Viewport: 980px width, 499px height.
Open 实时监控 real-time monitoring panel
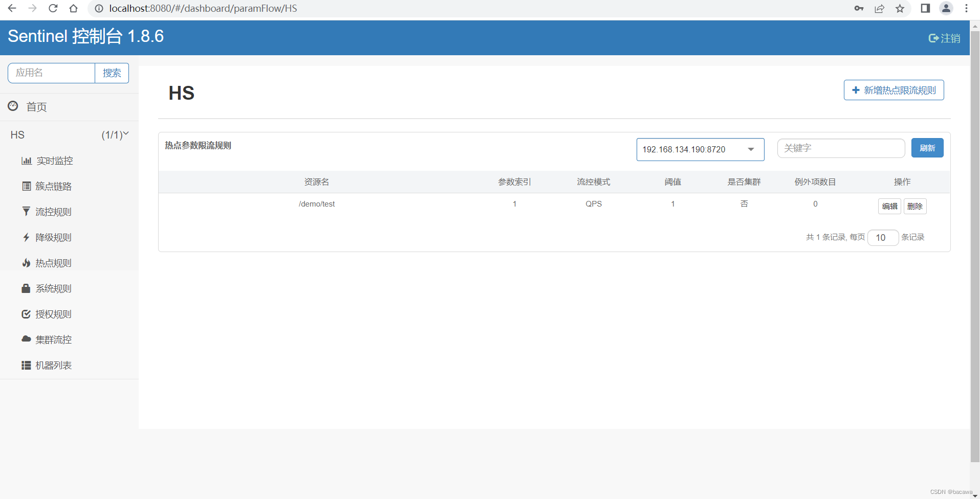tap(54, 161)
